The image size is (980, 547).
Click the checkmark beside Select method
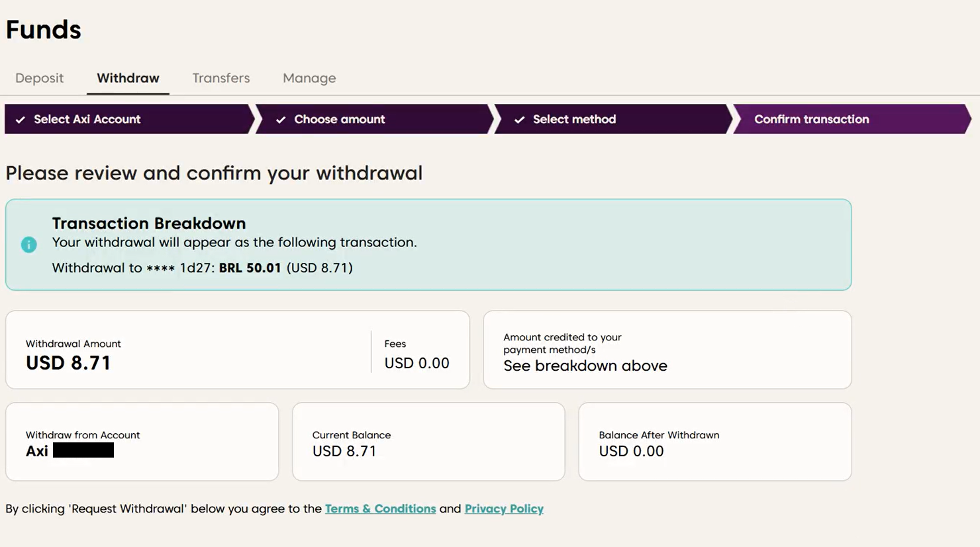coord(520,120)
